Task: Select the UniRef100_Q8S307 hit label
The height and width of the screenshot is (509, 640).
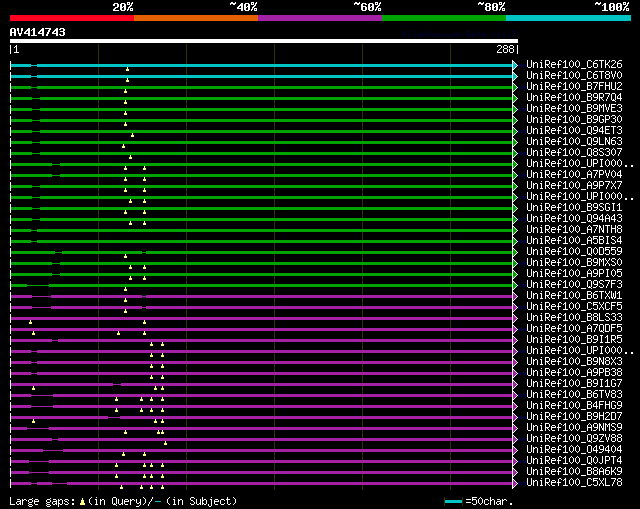Action: click(x=573, y=152)
